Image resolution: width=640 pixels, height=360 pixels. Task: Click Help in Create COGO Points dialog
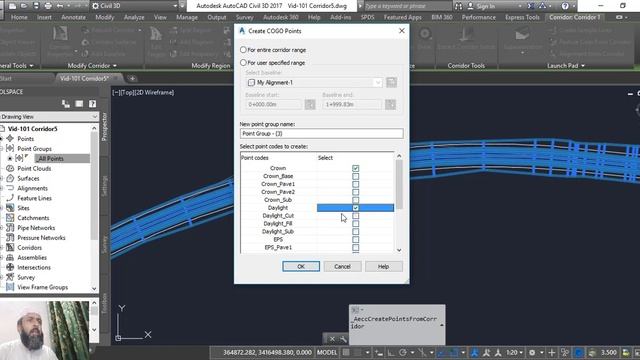[x=383, y=267]
